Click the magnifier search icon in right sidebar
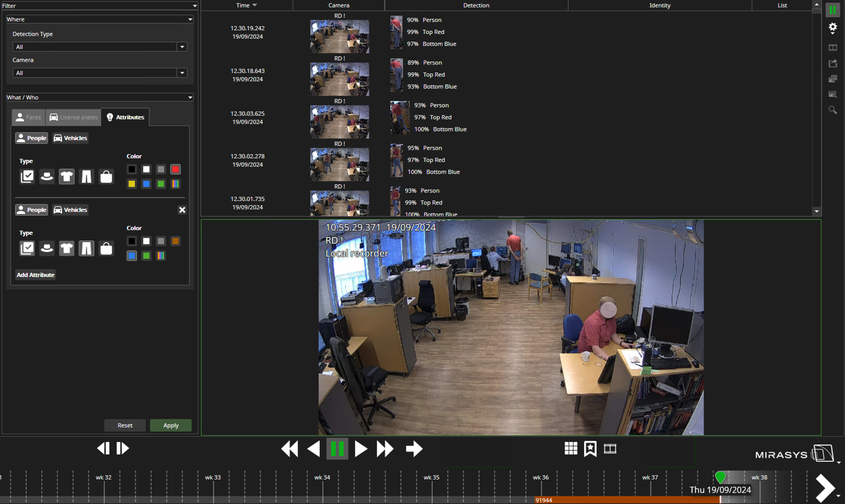The height and width of the screenshot is (504, 845). click(x=833, y=110)
